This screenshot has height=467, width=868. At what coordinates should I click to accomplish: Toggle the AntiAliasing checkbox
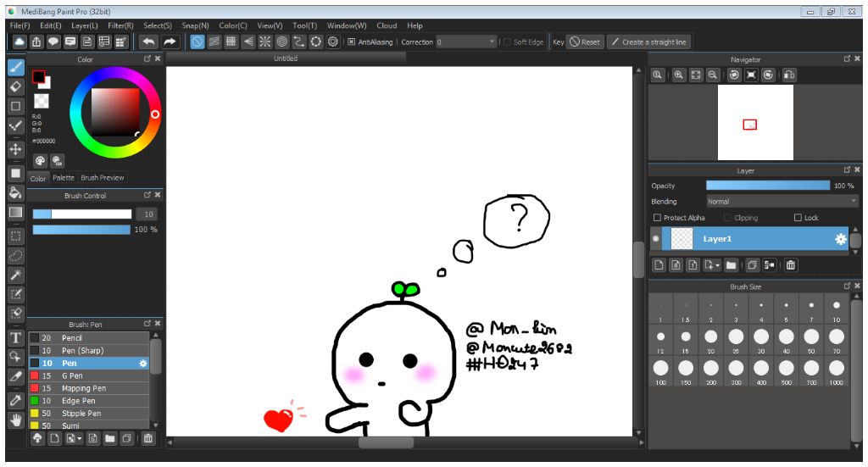(x=351, y=42)
